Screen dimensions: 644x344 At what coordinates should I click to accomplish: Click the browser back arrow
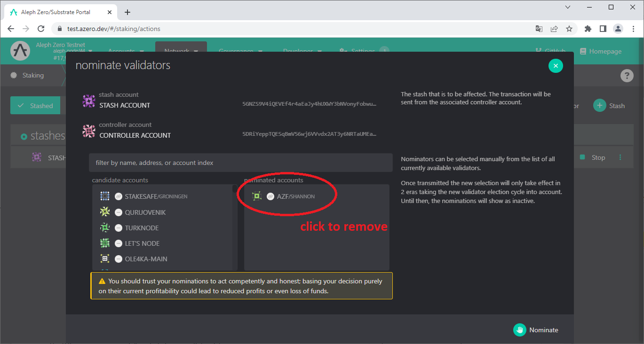point(11,29)
